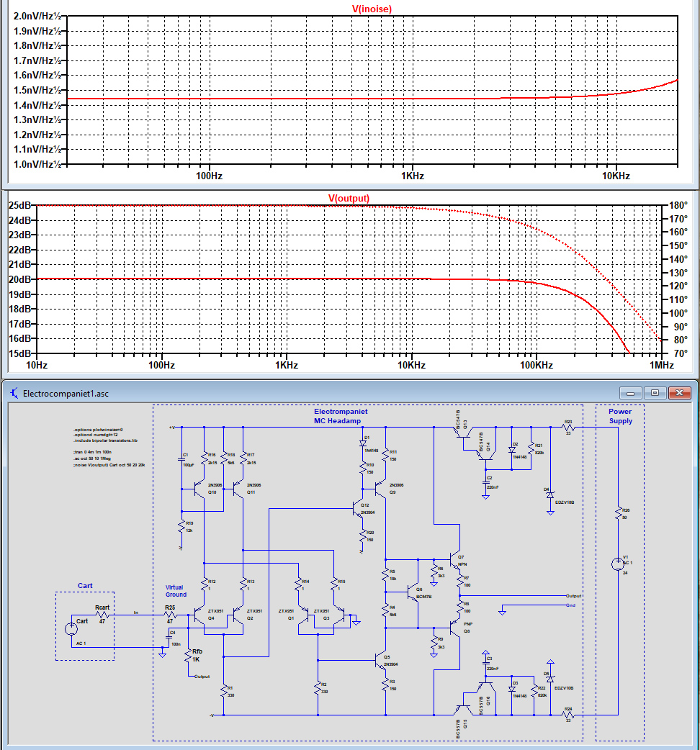
Task: Click 1.5nV/Hz½ on the noise plot axis
Action: pyautogui.click(x=37, y=90)
